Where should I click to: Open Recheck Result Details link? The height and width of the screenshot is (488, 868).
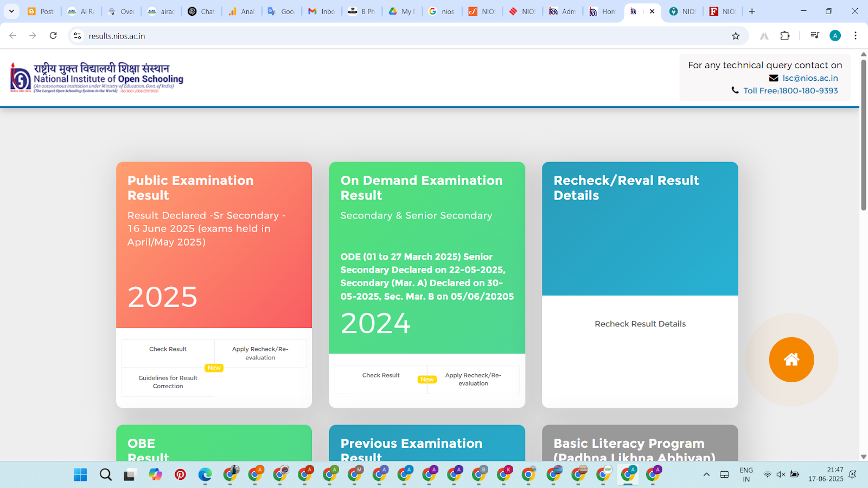[640, 324]
